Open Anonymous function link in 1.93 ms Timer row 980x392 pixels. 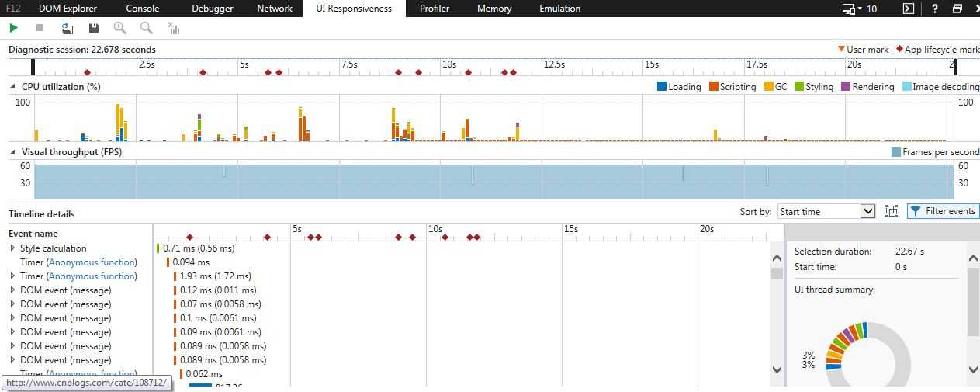point(91,276)
